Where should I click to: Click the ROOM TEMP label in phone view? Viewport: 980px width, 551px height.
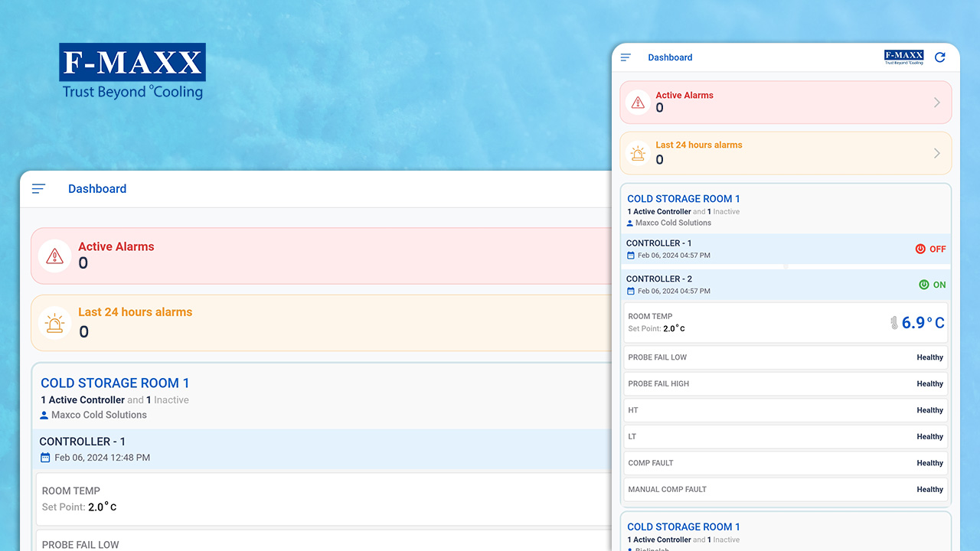[650, 316]
